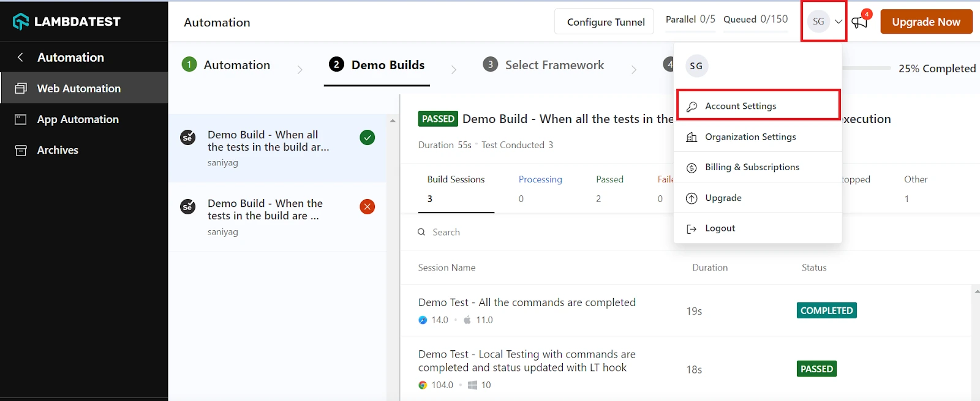Image resolution: width=980 pixels, height=401 pixels.
Task: Click the Upgrade arrow circle icon
Action: (x=692, y=198)
